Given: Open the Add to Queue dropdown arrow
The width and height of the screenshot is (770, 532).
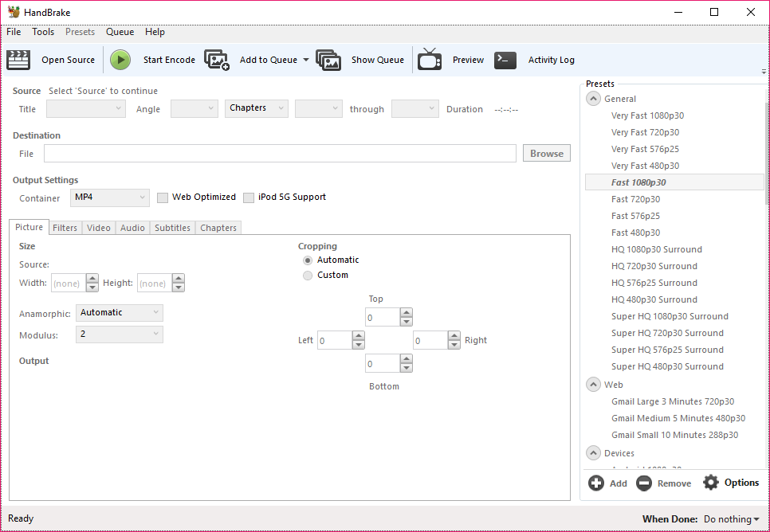Looking at the screenshot, I should coord(305,60).
